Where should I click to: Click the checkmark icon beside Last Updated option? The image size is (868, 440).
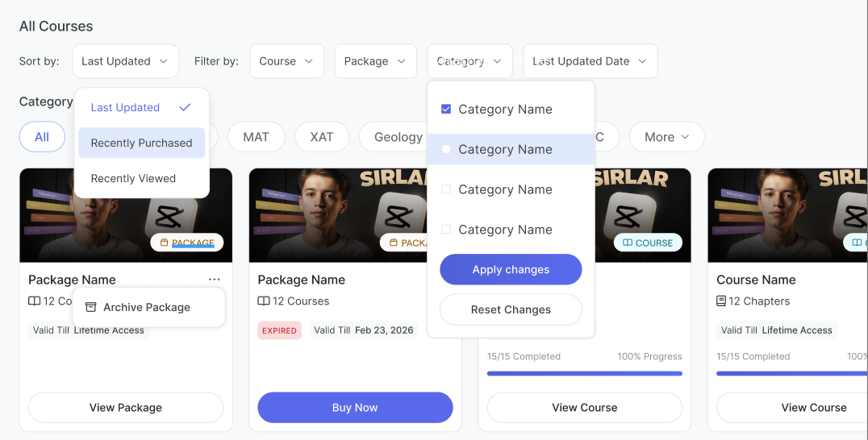186,107
